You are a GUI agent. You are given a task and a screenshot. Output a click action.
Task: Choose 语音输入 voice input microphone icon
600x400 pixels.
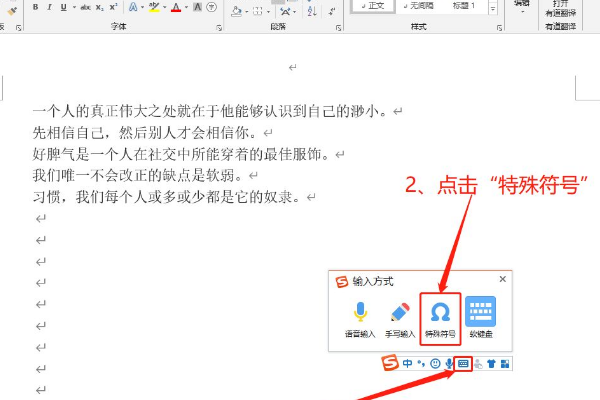(360, 319)
